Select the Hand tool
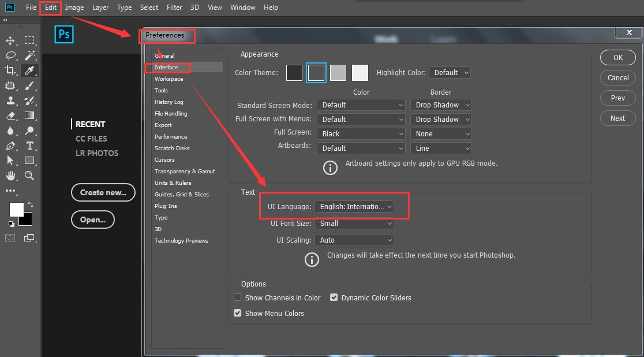Screen dimensions: 644x357 pos(10,176)
